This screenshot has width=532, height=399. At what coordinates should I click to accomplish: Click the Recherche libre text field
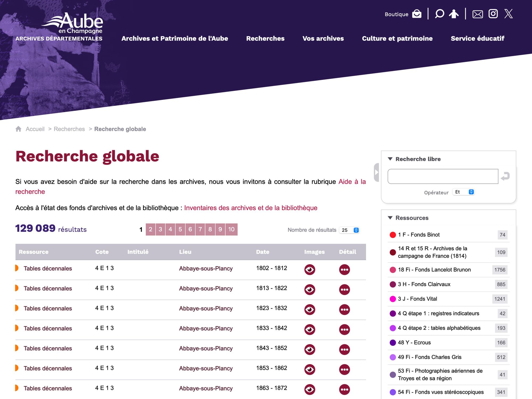coord(443,176)
